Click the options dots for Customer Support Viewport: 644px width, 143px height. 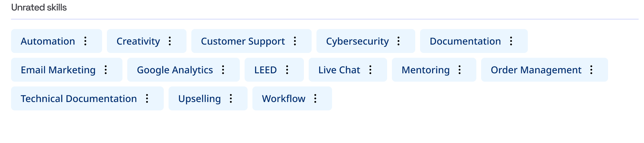(295, 41)
